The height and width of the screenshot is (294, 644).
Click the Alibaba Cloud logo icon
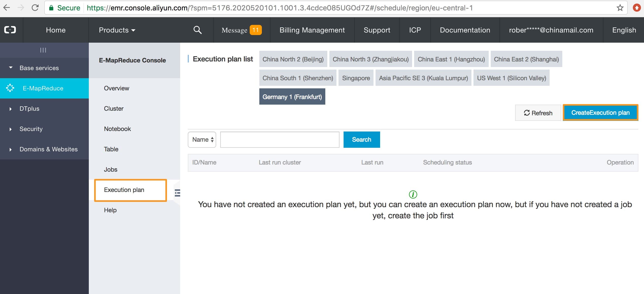coord(10,30)
